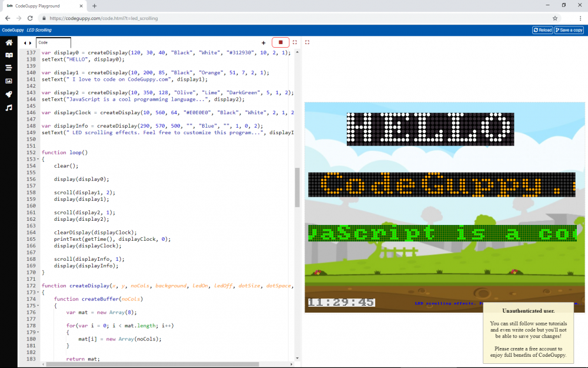The height and width of the screenshot is (368, 588).
Task: Bookmark this page with the star icon
Action: click(x=555, y=18)
